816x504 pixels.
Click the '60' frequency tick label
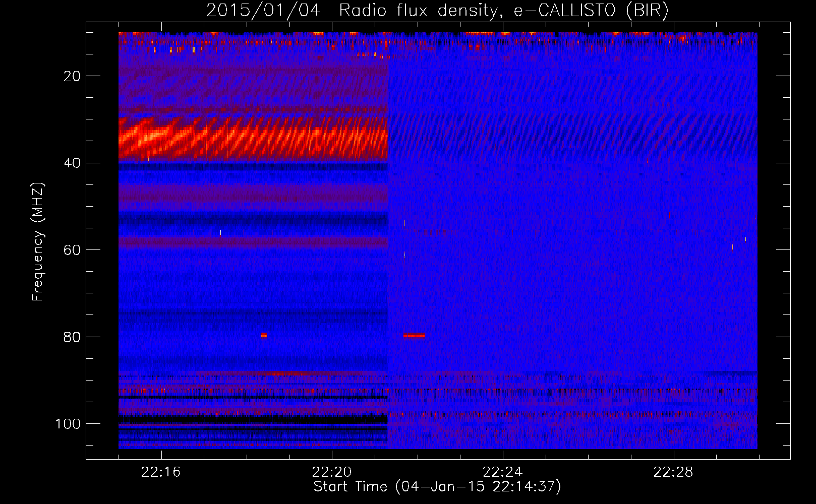[x=73, y=250]
